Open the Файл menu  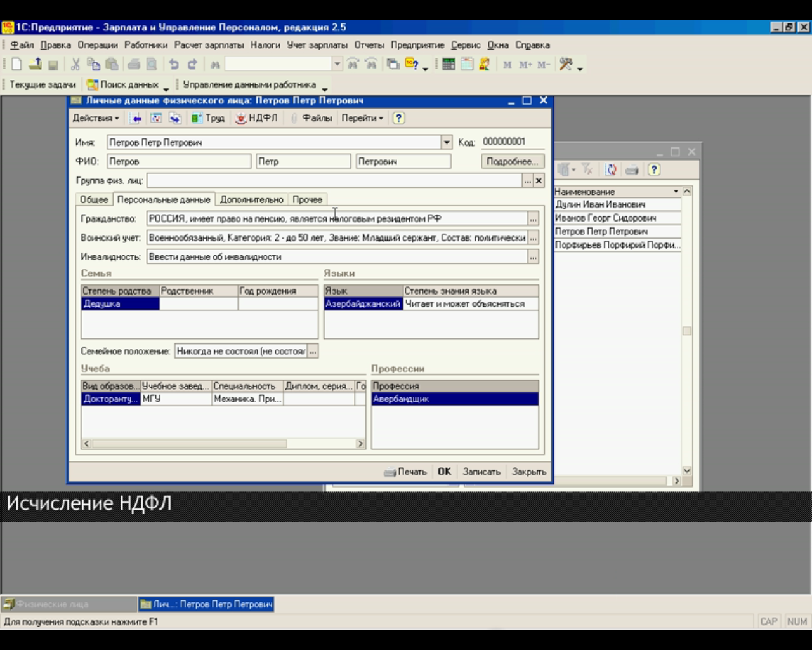point(22,45)
